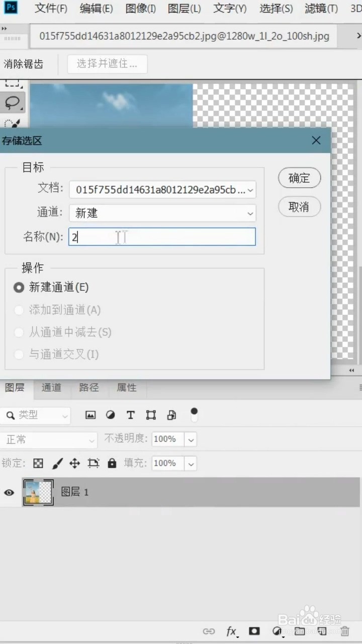This screenshot has height=644, width=362.
Task: Open the fx layer style menu
Action: tap(232, 631)
